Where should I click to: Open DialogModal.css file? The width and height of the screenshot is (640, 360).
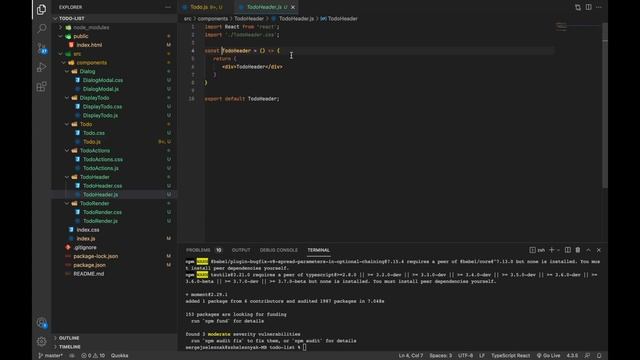point(102,80)
